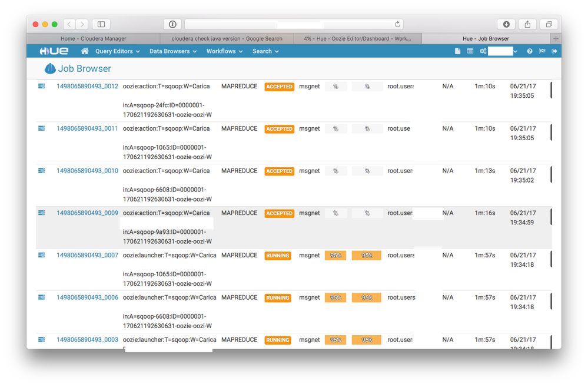Open the Query Editors dropdown
The image size is (588, 387).
coord(117,51)
